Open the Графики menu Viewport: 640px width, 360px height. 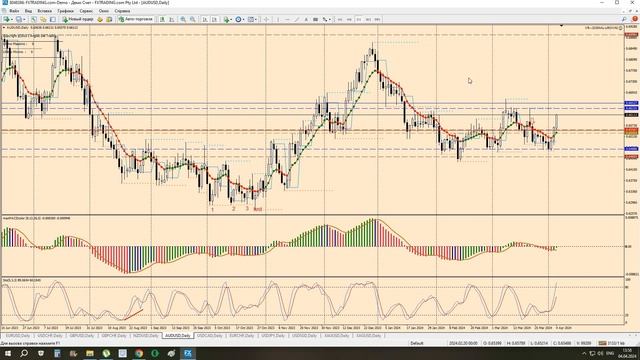coord(65,11)
